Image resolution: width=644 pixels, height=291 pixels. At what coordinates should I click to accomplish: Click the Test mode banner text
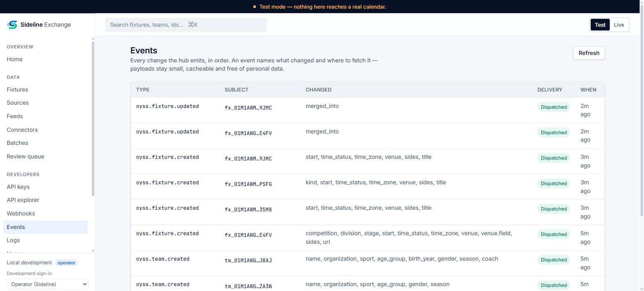click(322, 7)
